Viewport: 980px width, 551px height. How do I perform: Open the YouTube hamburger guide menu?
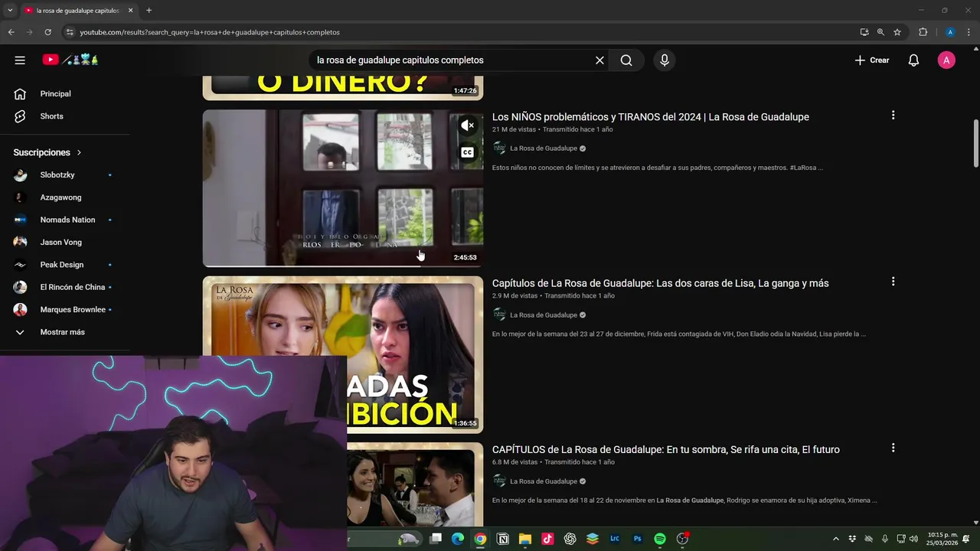(20, 60)
